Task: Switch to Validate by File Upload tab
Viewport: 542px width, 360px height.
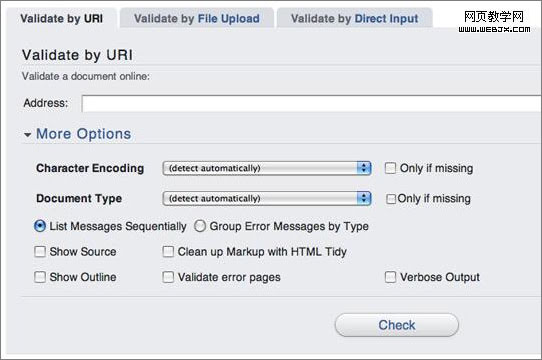Action: pyautogui.click(x=197, y=18)
